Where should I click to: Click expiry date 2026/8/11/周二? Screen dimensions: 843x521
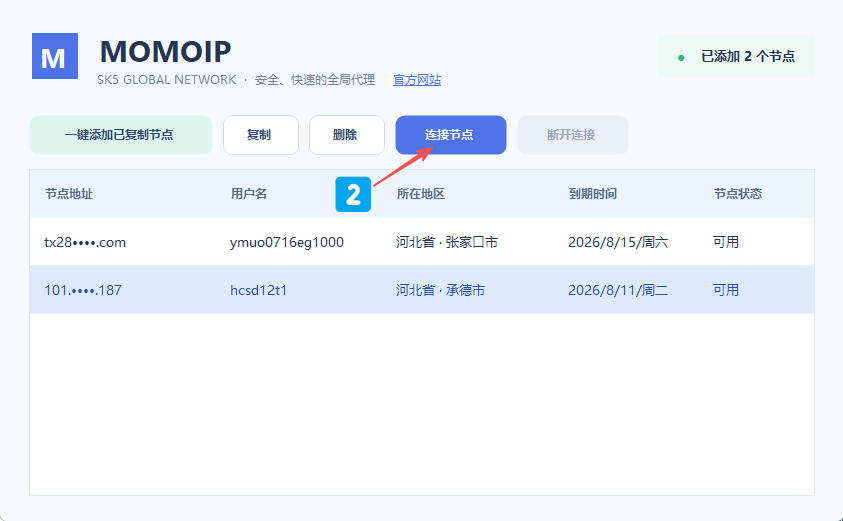(618, 290)
